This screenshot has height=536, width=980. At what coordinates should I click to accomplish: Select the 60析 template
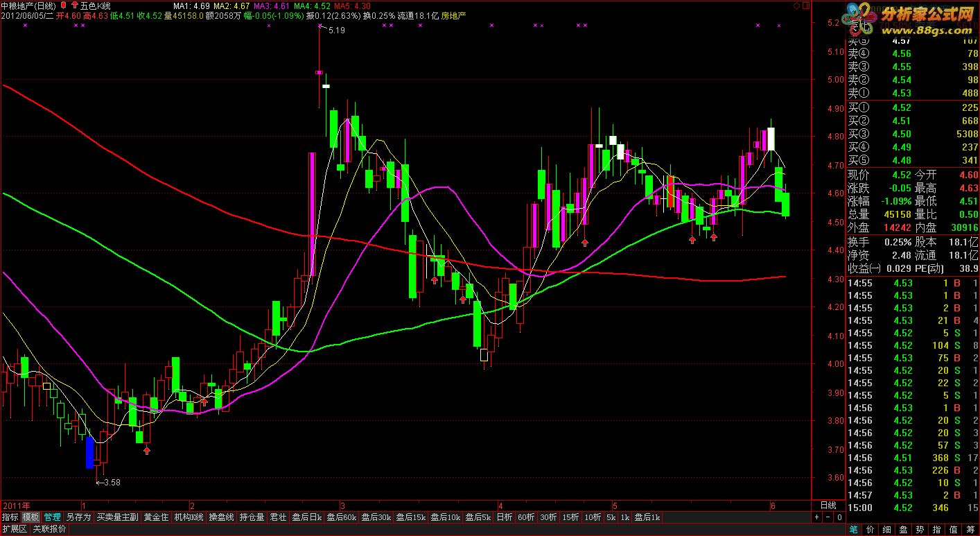click(x=527, y=517)
